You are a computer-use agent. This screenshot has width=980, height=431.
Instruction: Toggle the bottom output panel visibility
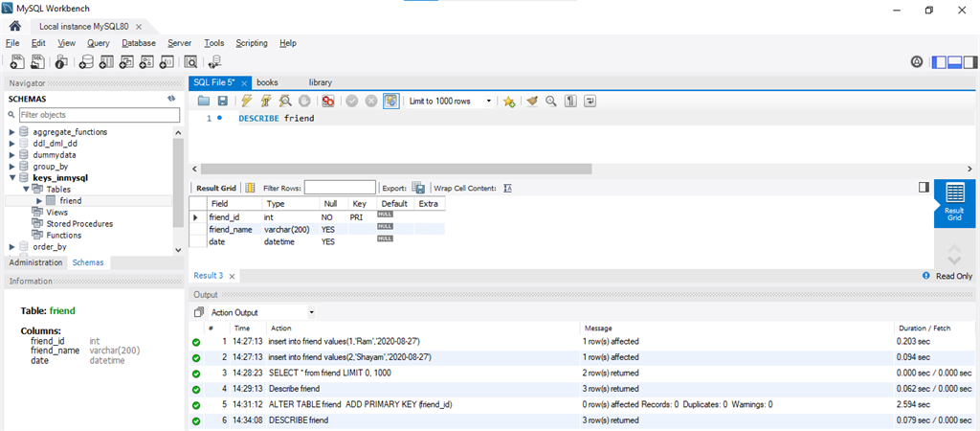(954, 62)
